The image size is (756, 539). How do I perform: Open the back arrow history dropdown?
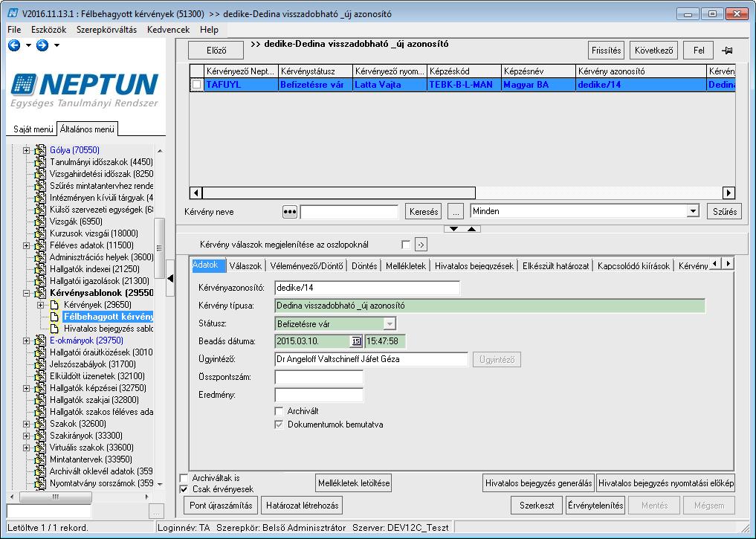coord(28,45)
